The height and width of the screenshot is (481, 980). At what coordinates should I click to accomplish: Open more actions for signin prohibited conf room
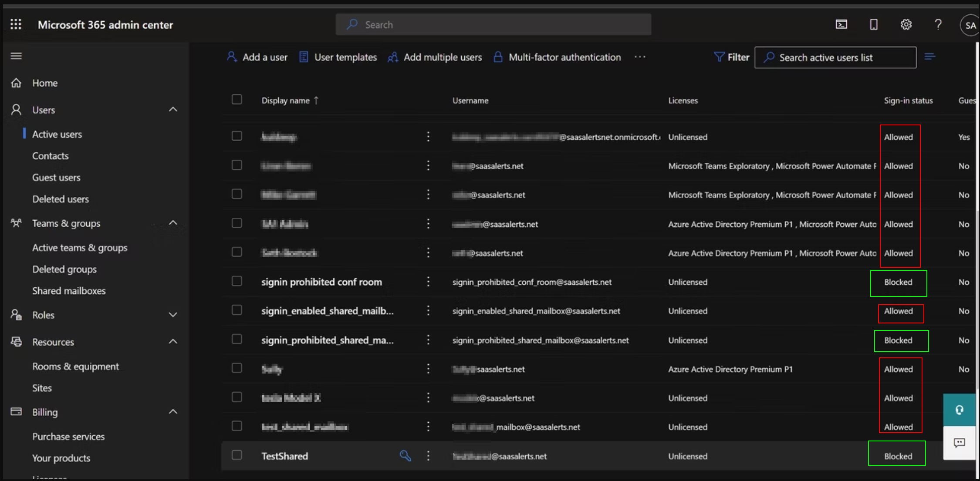428,282
